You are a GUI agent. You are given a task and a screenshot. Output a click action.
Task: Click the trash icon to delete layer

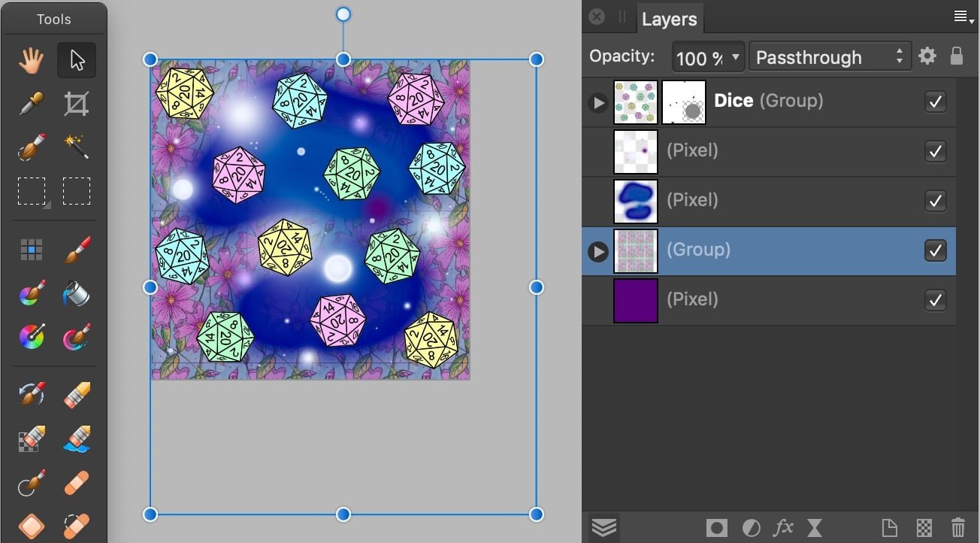coord(957,527)
